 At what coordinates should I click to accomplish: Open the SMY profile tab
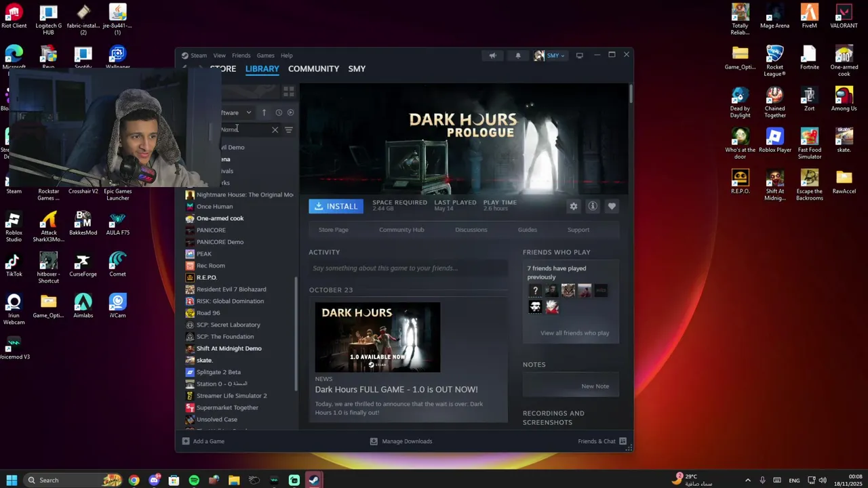point(357,68)
